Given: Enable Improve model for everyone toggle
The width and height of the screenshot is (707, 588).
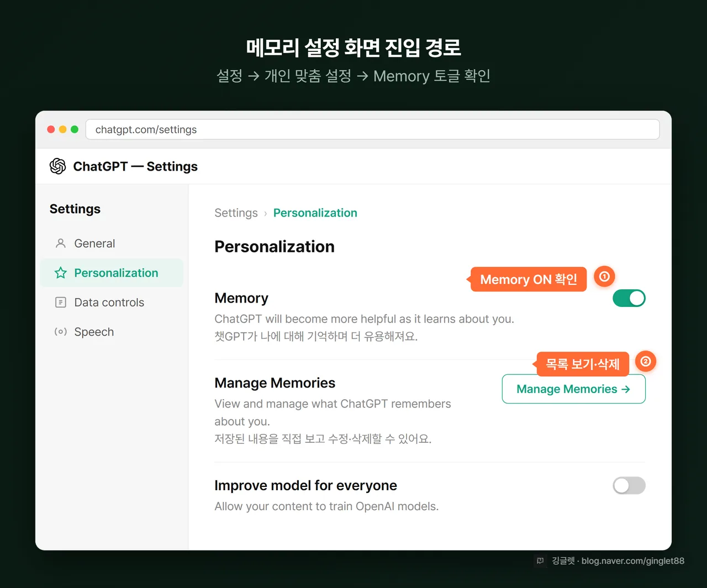Looking at the screenshot, I should pyautogui.click(x=629, y=486).
